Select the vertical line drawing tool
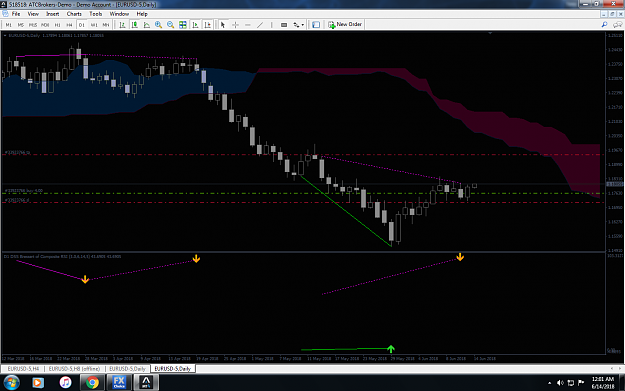The image size is (625, 391). point(272,25)
